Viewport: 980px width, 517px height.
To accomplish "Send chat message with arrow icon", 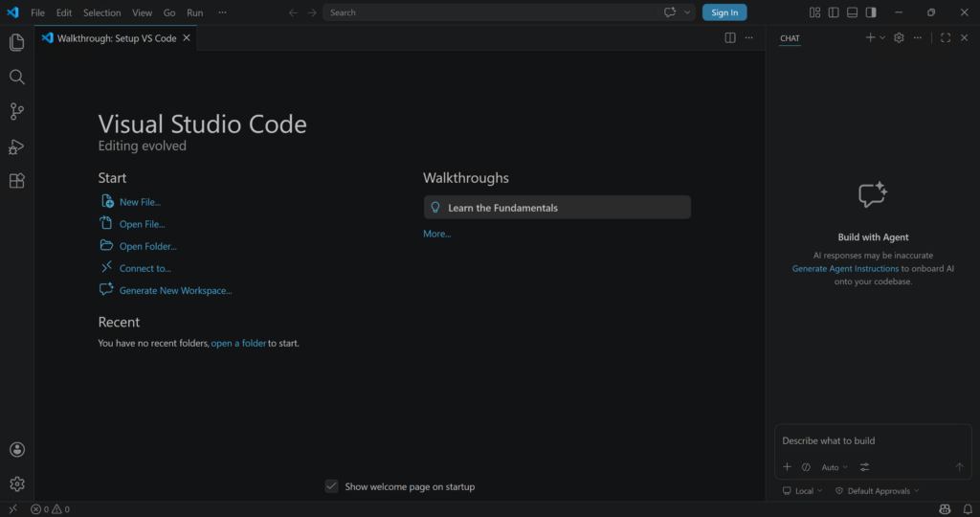I will pos(959,467).
